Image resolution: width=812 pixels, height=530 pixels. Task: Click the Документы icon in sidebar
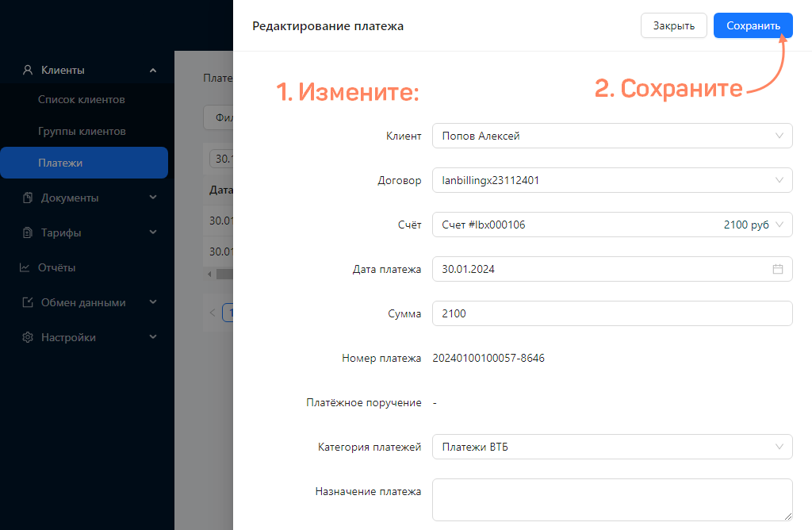[x=28, y=198]
